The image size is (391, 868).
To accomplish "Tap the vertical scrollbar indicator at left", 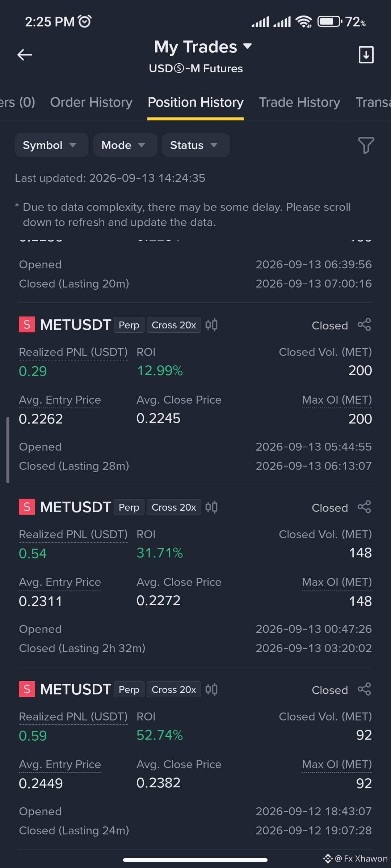I will coord(8,450).
